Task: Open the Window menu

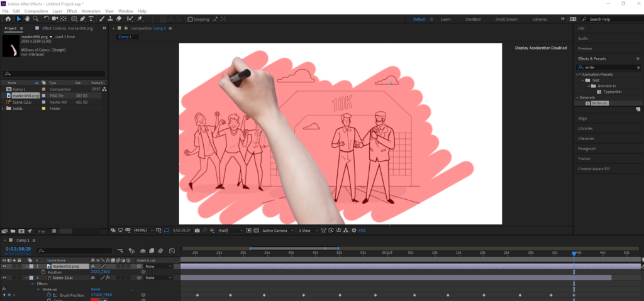Action: point(126,11)
